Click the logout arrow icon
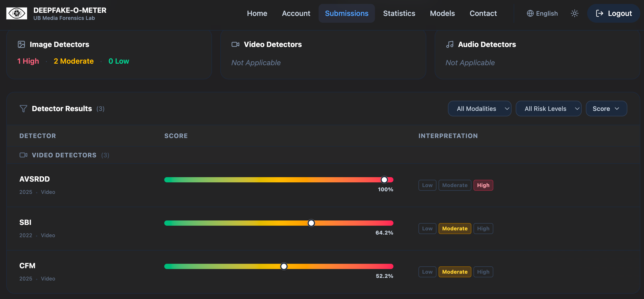Screen dimensions: 644x299 coord(600,13)
